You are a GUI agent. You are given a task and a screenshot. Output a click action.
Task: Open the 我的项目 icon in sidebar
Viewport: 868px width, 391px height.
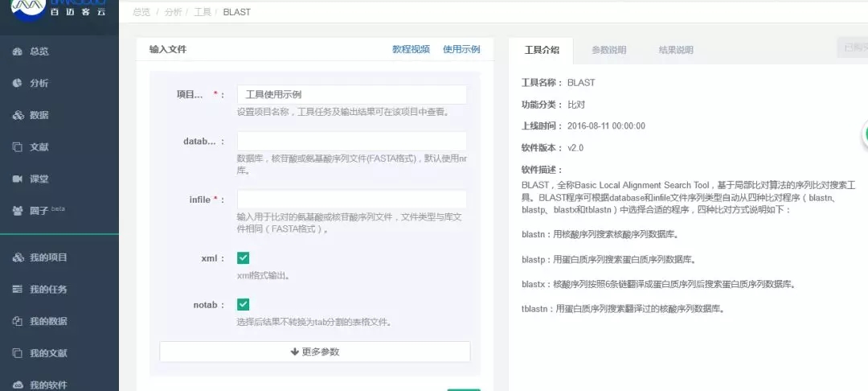click(17, 258)
